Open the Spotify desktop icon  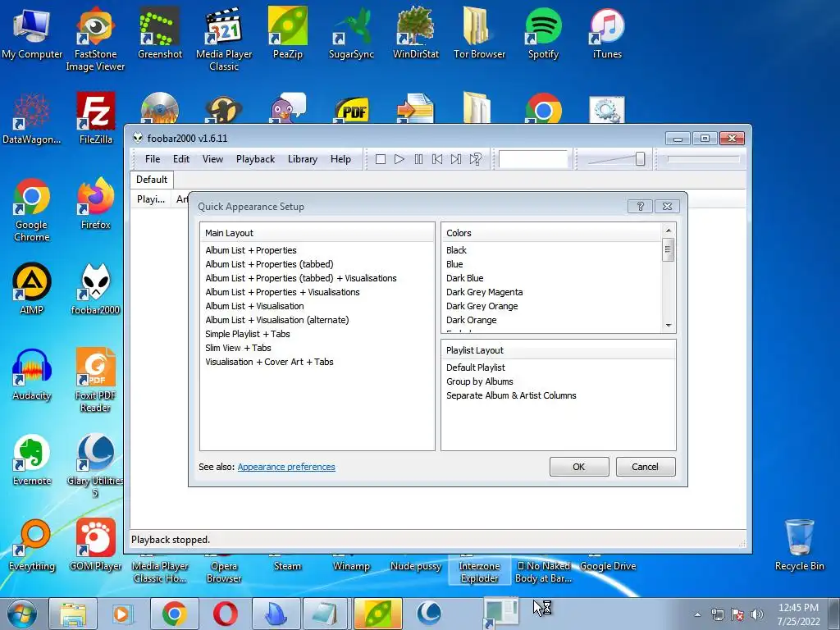[543, 34]
